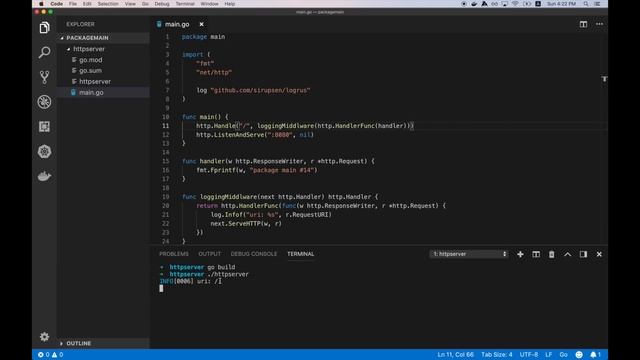
Task: Click Ln 11, Col 66 in status bar
Action: [456, 355]
